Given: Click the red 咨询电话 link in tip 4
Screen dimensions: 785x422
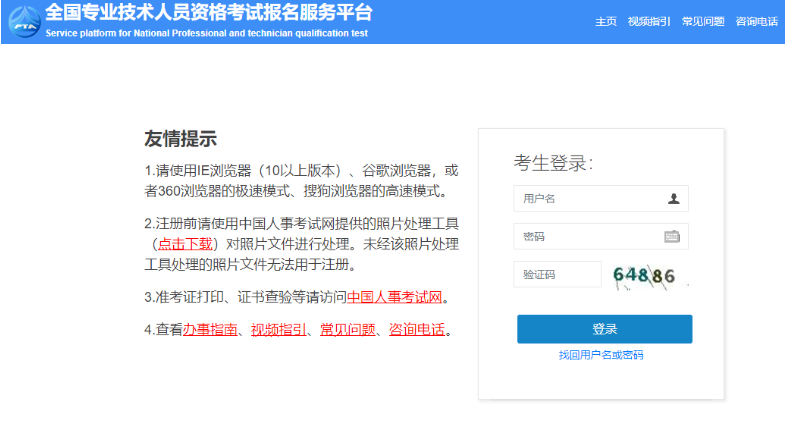Looking at the screenshot, I should (x=416, y=329).
